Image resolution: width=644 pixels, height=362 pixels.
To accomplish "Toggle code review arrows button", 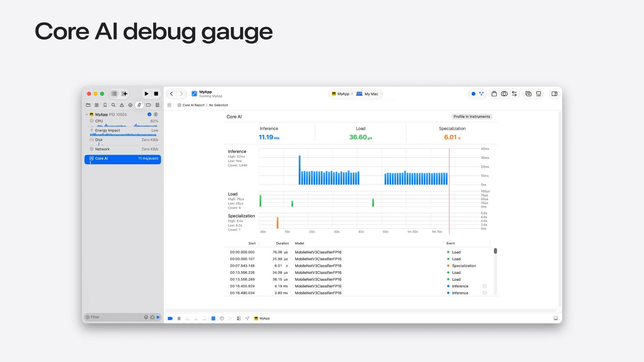I will (514, 94).
